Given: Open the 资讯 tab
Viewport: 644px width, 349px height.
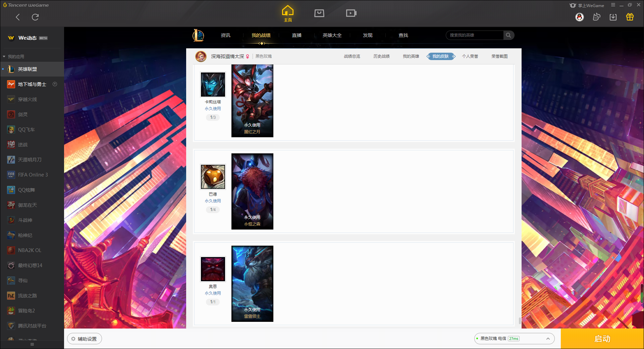Looking at the screenshot, I should pyautogui.click(x=225, y=35).
